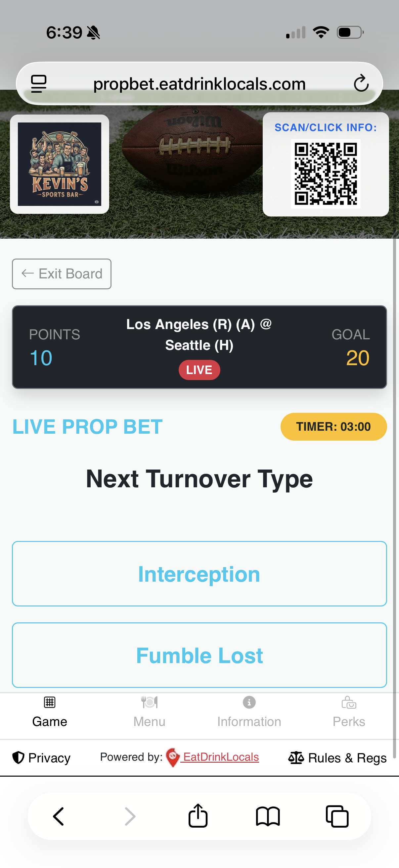
Task: Select Fumble Lost as next turnover type
Action: 199,655
